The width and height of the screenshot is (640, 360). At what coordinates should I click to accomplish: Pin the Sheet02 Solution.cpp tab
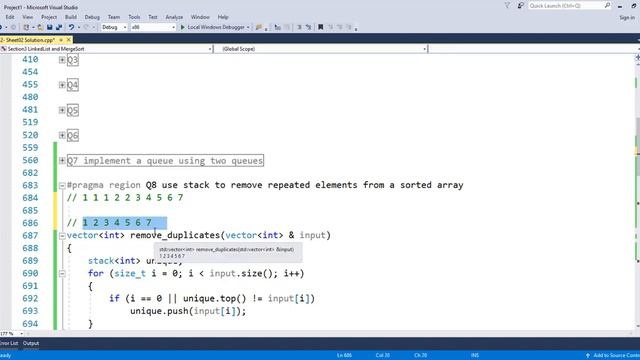61,40
